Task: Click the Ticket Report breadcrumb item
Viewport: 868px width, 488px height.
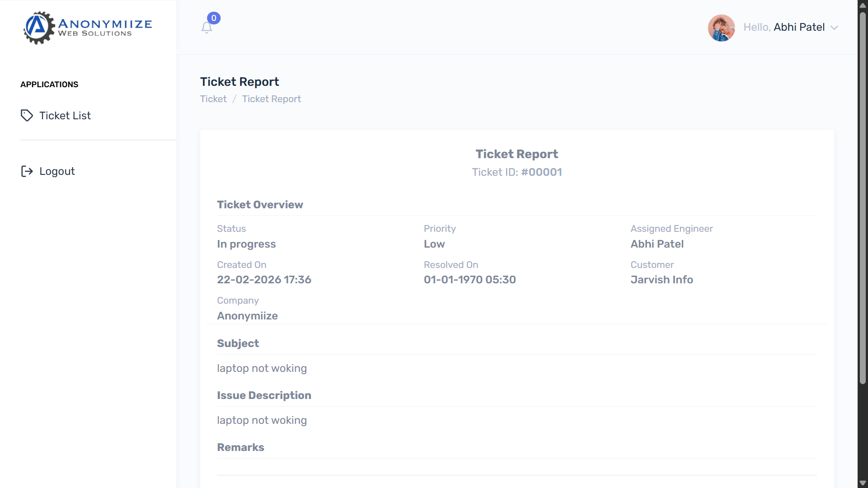Action: pos(271,99)
